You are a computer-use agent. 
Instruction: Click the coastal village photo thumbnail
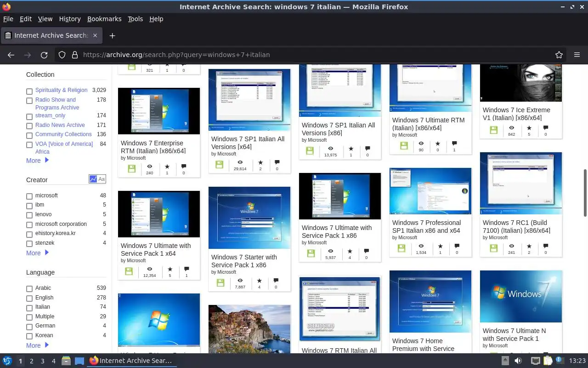coord(249,329)
